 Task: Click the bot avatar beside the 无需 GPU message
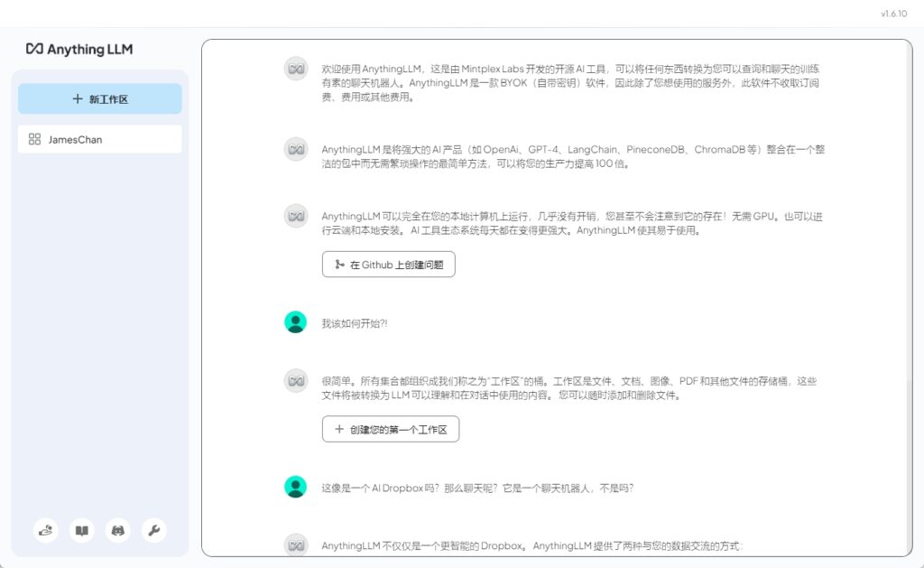(296, 215)
